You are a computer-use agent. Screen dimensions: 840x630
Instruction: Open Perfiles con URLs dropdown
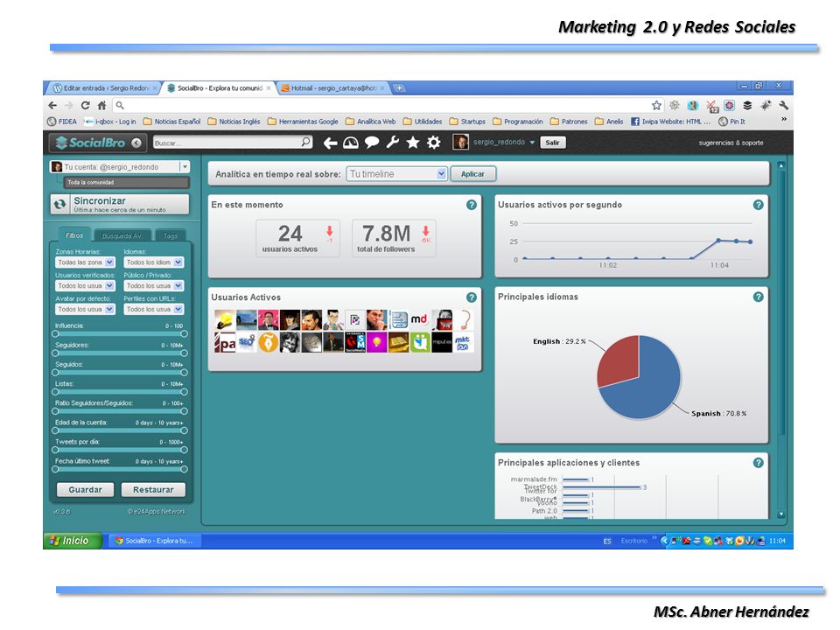154,310
